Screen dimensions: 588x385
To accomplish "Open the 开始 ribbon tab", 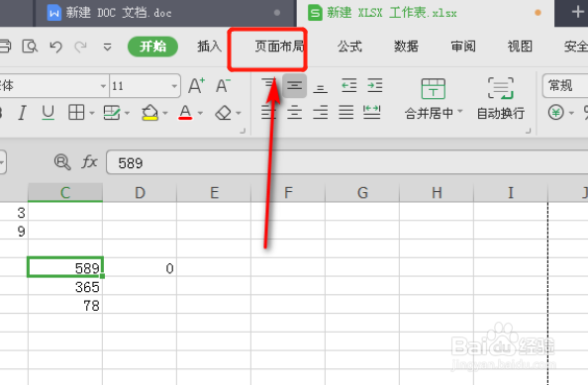I will tap(152, 47).
